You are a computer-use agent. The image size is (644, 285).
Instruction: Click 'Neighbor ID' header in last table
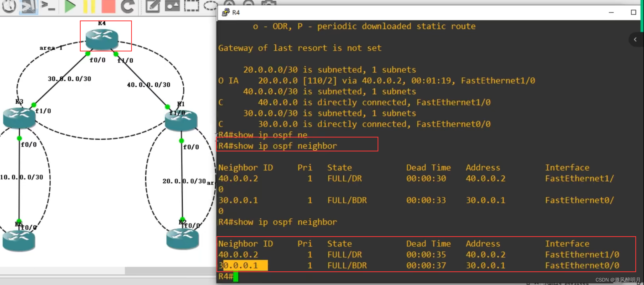246,244
